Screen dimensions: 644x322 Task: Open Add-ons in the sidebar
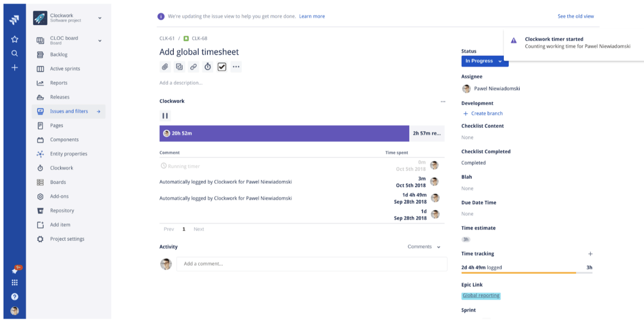(x=69, y=197)
